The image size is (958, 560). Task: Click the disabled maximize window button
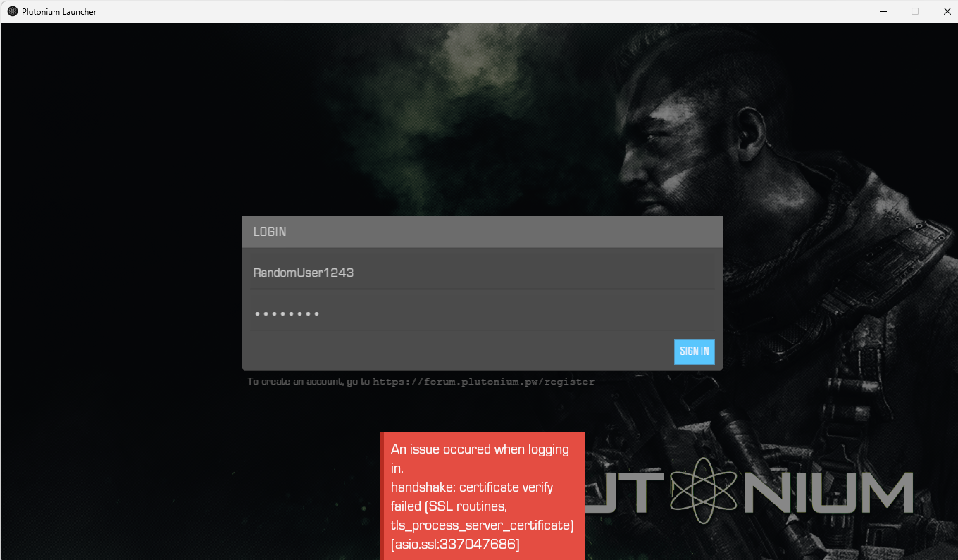coord(915,11)
